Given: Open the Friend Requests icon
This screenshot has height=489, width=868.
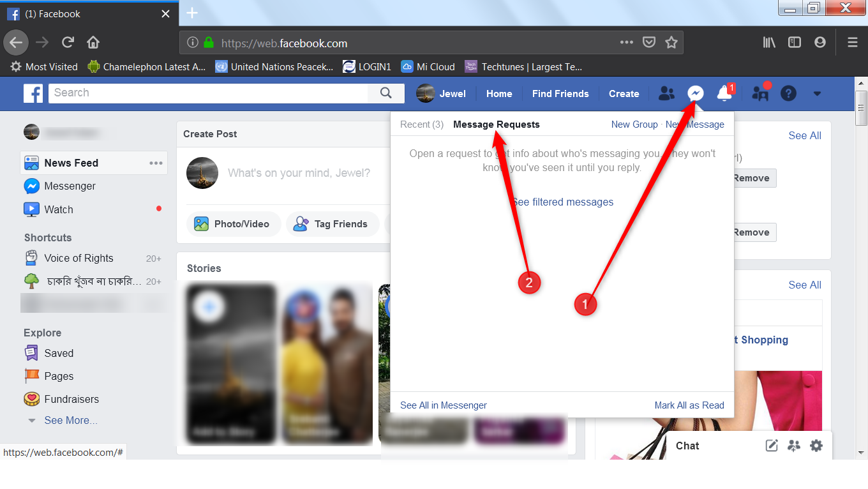Looking at the screenshot, I should tap(666, 93).
